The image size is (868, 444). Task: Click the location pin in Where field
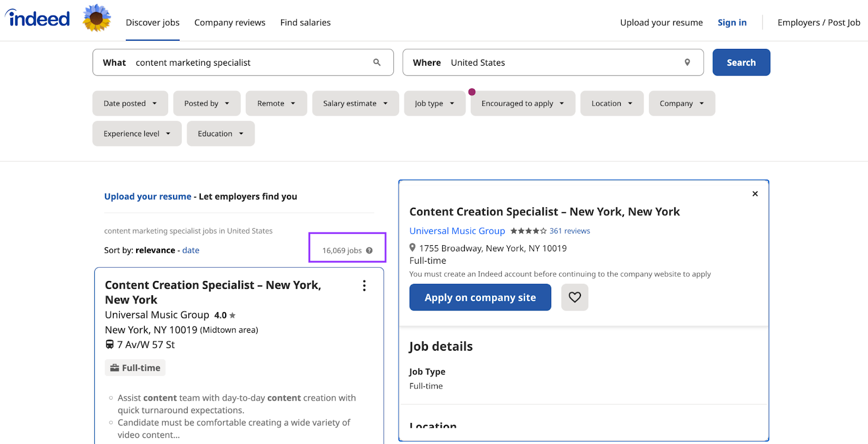tap(687, 62)
